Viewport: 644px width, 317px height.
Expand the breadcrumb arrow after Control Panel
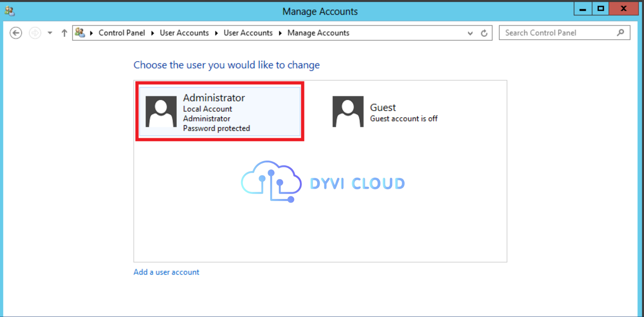(153, 33)
